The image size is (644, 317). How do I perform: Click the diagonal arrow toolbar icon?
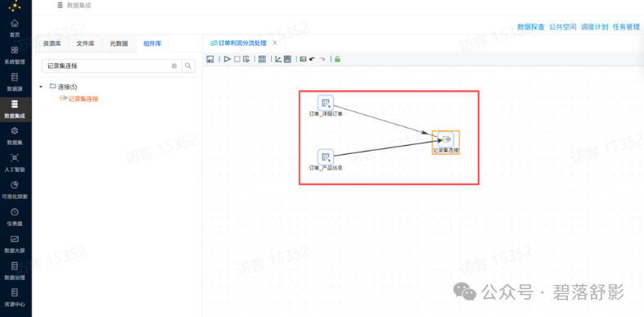pos(278,59)
